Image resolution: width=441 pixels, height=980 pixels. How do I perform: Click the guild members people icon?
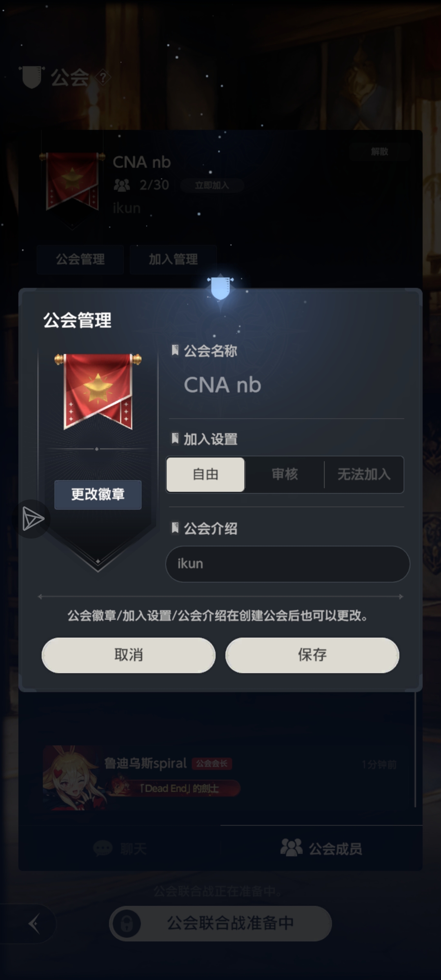coord(291,848)
